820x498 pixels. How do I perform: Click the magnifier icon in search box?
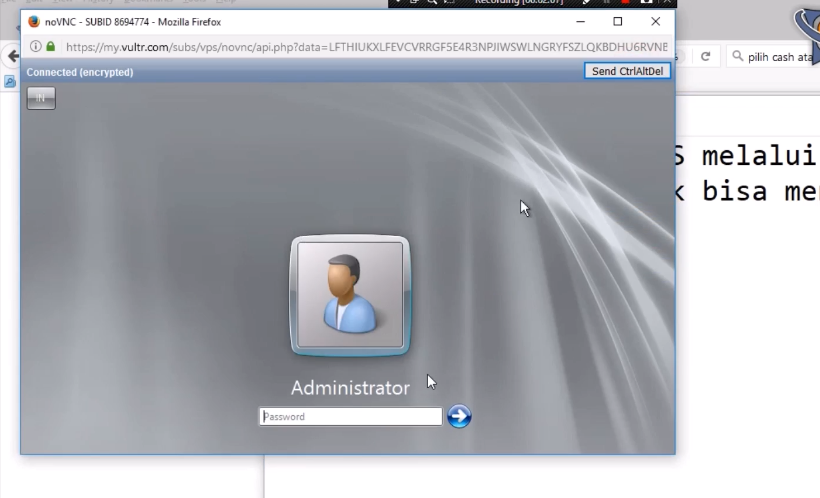click(x=737, y=57)
